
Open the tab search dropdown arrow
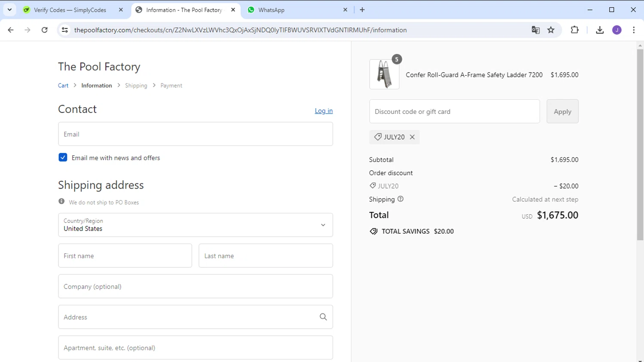click(x=9, y=9)
